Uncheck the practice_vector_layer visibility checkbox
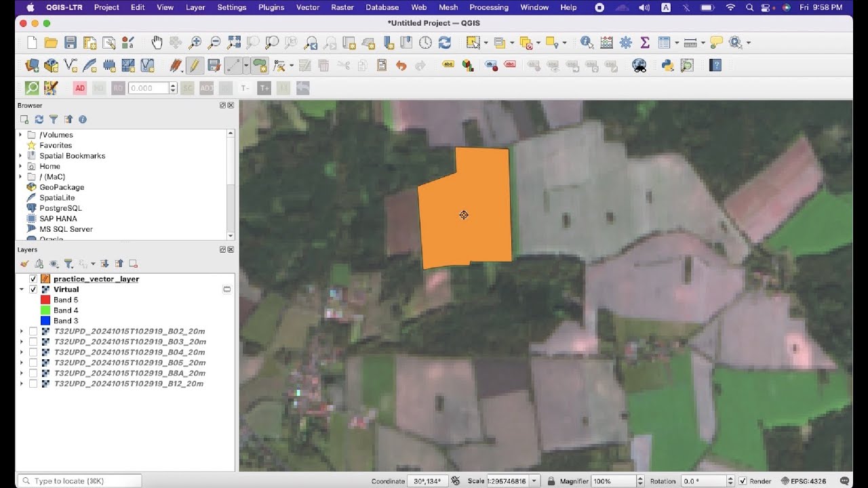The width and height of the screenshot is (868, 488). [x=33, y=279]
